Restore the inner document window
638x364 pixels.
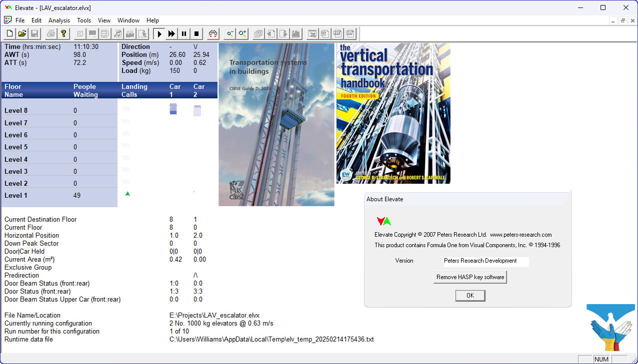click(x=623, y=20)
